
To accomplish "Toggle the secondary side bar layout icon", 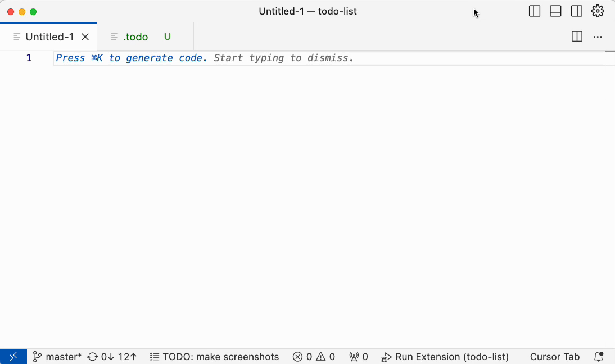I will click(x=577, y=11).
